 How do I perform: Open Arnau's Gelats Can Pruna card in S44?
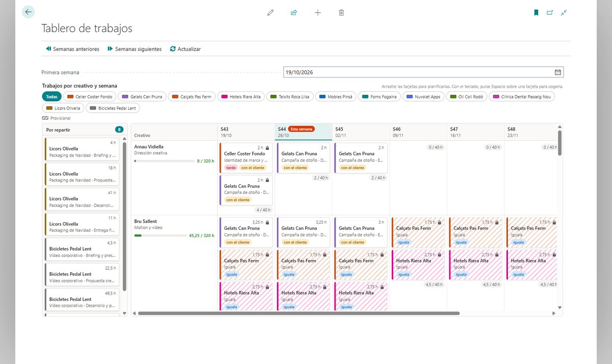click(303, 158)
